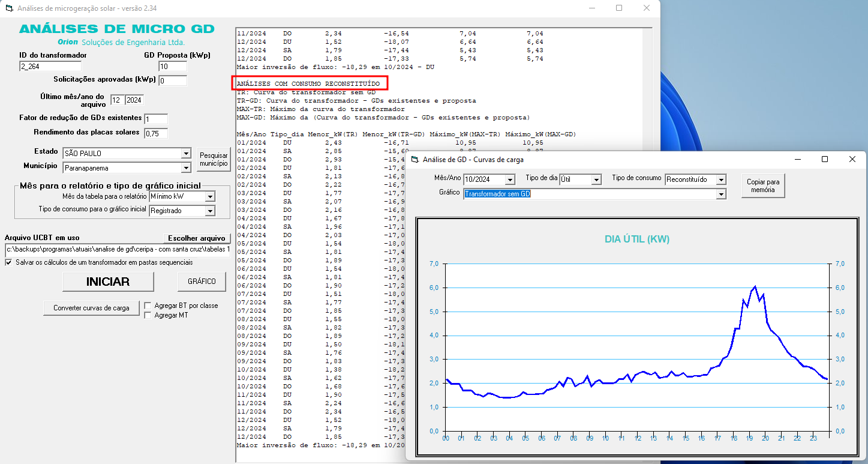
Task: Open Mês da tabela para o relatório dropdown
Action: (209, 196)
